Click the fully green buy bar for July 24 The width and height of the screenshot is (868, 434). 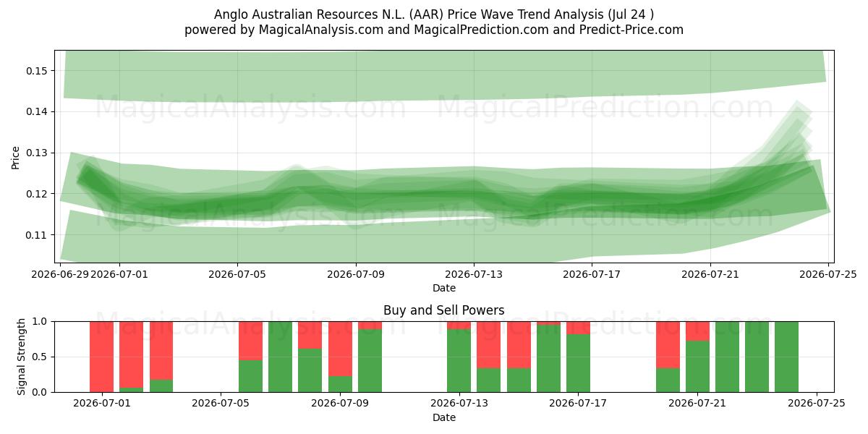coord(787,357)
